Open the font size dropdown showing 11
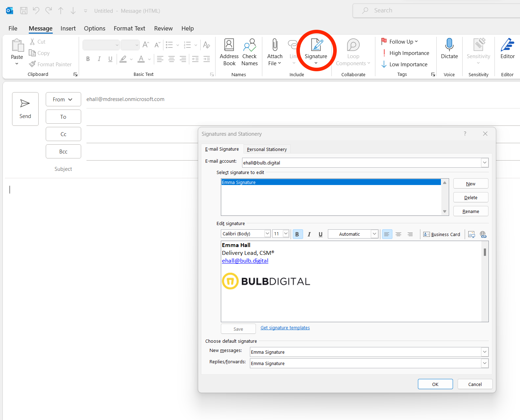The image size is (520, 420). click(x=286, y=234)
